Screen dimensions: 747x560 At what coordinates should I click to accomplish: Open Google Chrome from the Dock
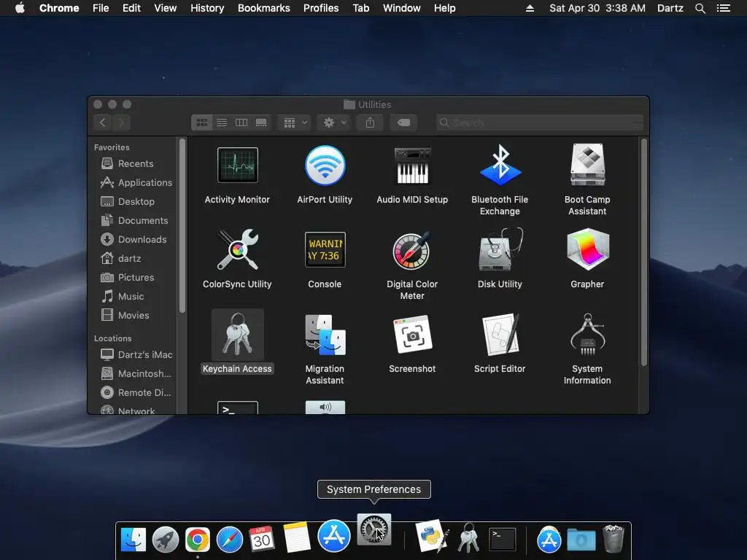click(x=197, y=540)
